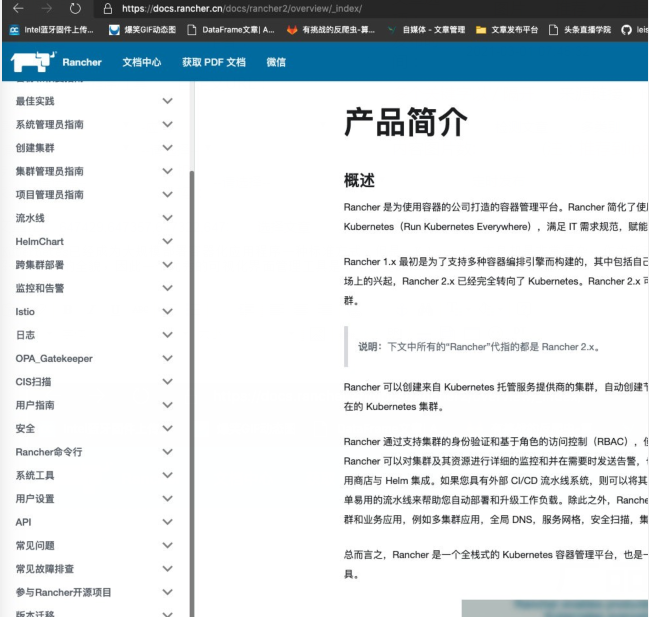The height and width of the screenshot is (617, 649).
Task: Expand the 创建集群 chevron
Action: pos(167,147)
